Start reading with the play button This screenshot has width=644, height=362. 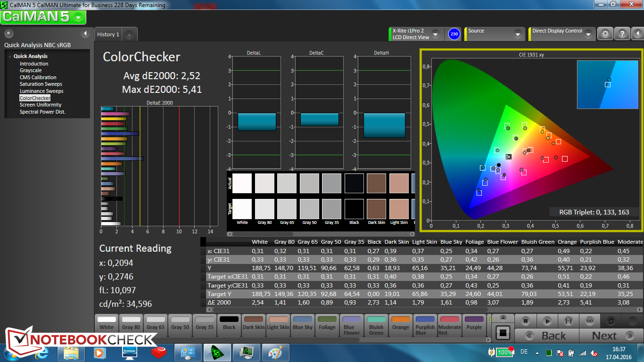tap(547, 321)
